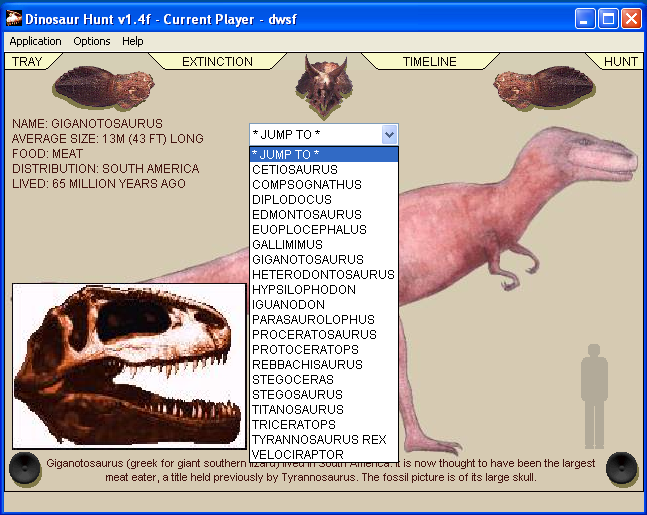Select EDMONTOSAURUS from the dropdown
Image resolution: width=647 pixels, height=515 pixels.
tap(324, 215)
